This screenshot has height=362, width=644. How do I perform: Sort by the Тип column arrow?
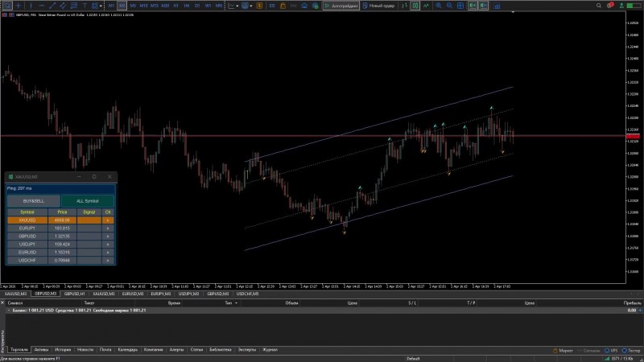point(236,303)
